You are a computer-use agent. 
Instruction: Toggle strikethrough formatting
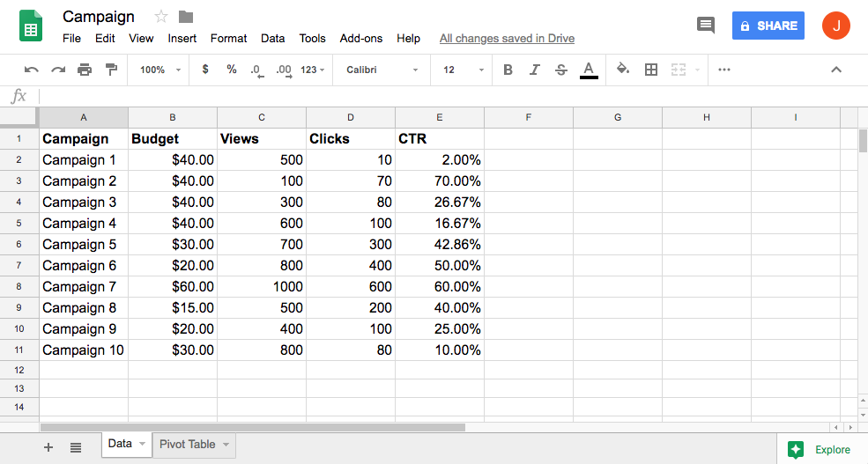[x=561, y=70]
